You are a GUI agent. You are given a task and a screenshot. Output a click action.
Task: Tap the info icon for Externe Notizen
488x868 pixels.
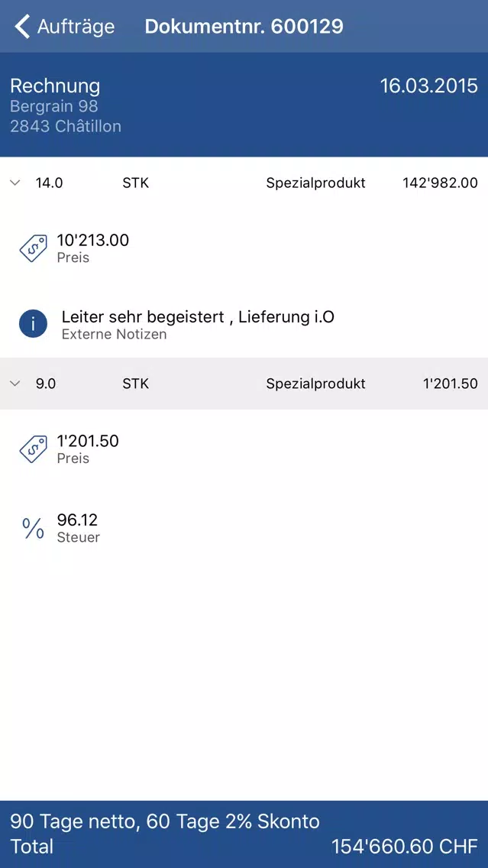[x=33, y=324]
